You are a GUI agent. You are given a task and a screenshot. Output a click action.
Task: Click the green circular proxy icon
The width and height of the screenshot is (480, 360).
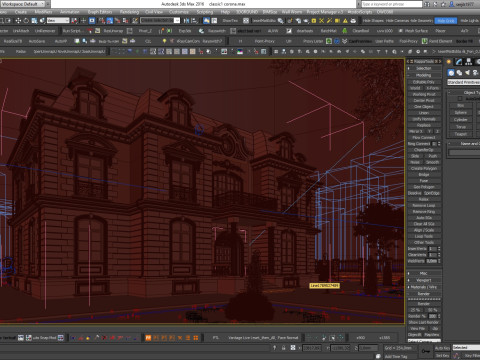pyautogui.click(x=329, y=41)
